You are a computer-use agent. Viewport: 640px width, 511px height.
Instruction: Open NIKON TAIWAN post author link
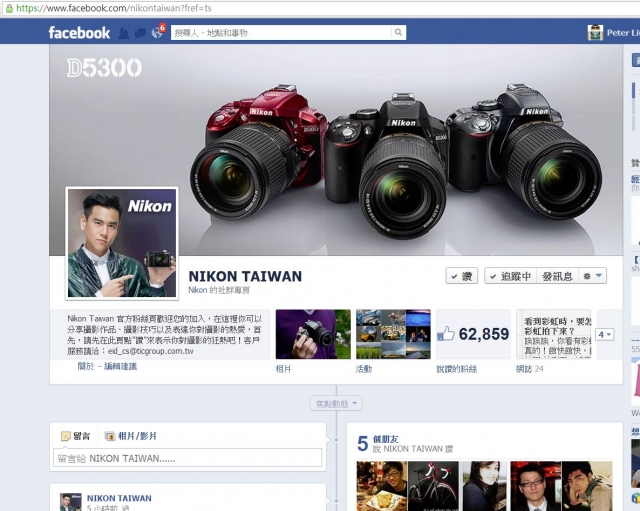(x=119, y=498)
